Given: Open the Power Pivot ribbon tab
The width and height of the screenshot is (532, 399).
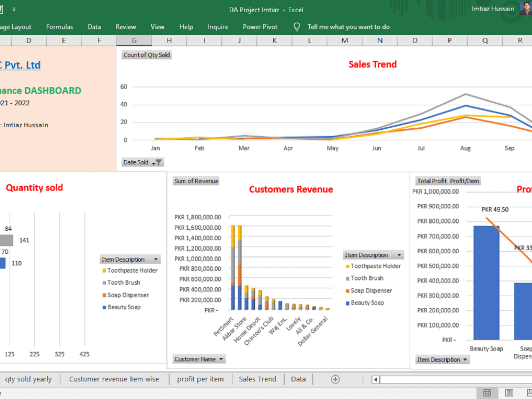Looking at the screenshot, I should point(260,27).
